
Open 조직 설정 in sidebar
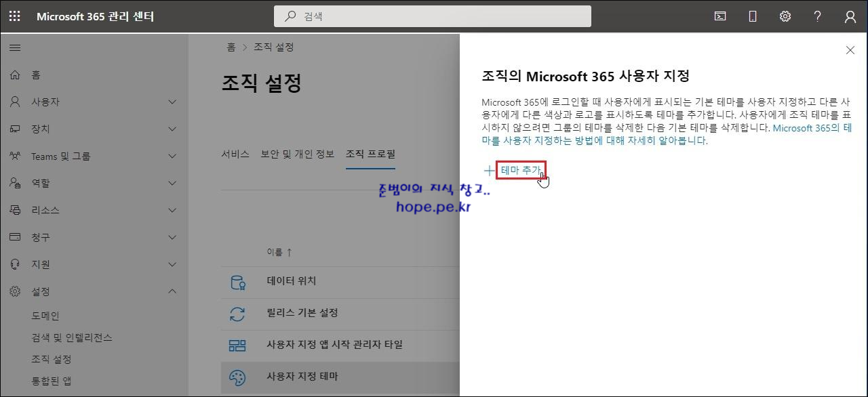click(x=52, y=359)
